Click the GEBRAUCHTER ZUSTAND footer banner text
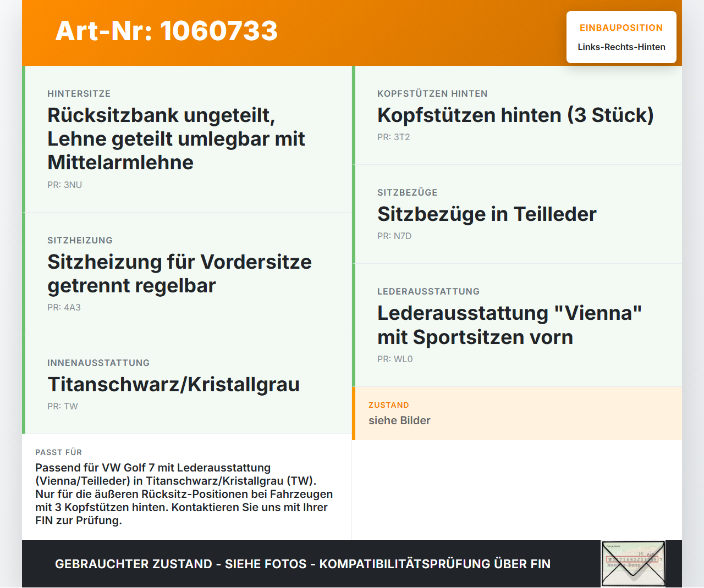The image size is (704, 588). (302, 564)
